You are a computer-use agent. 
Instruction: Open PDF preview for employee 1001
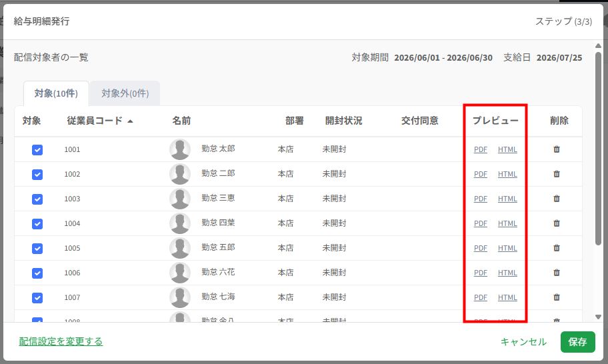tap(481, 149)
